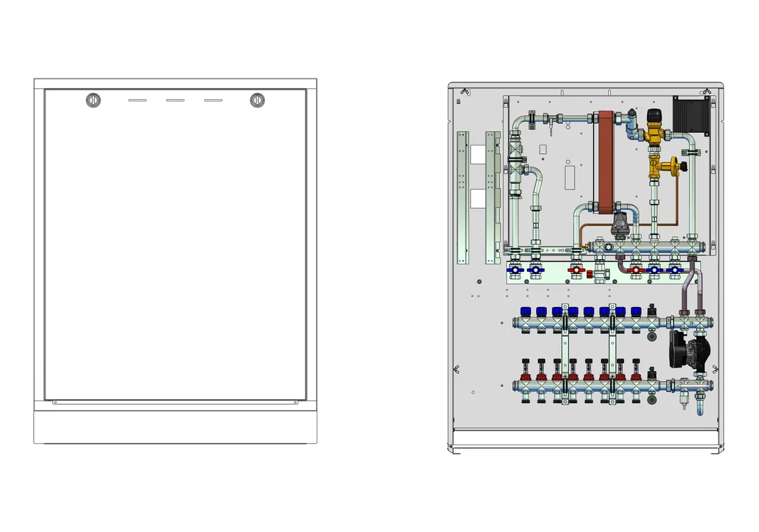Click the red ball valve beside brass fitting
Screen dimensions: 759x532
576,271
